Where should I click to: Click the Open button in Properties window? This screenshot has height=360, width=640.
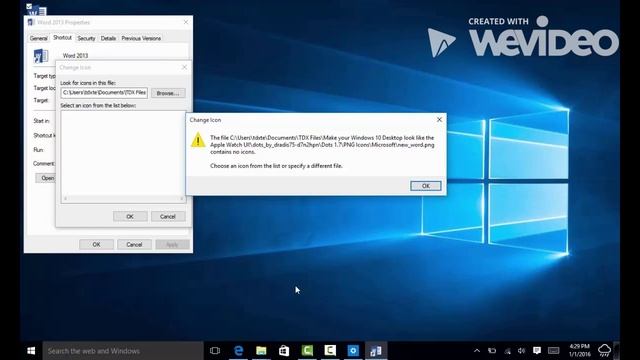pyautogui.click(x=46, y=178)
